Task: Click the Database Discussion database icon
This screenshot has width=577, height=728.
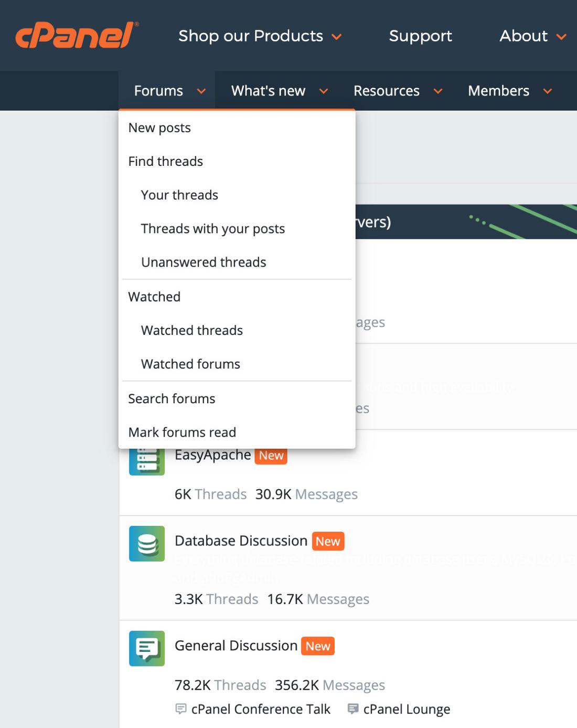Action: 146,544
